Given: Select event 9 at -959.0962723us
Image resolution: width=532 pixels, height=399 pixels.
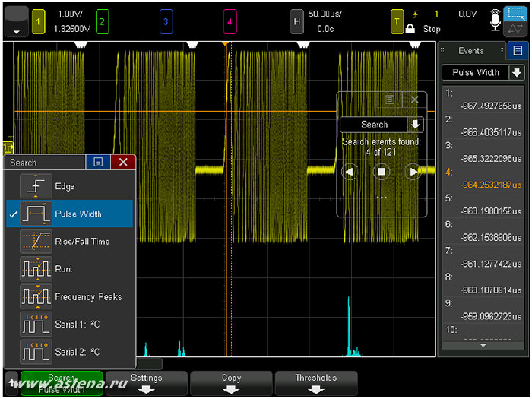Looking at the screenshot, I should tap(483, 310).
